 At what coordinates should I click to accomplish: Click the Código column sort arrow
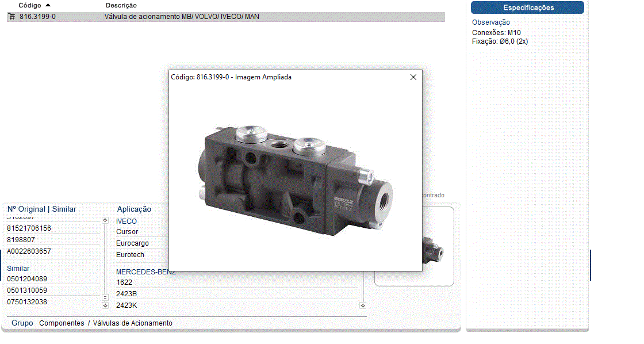click(x=48, y=5)
